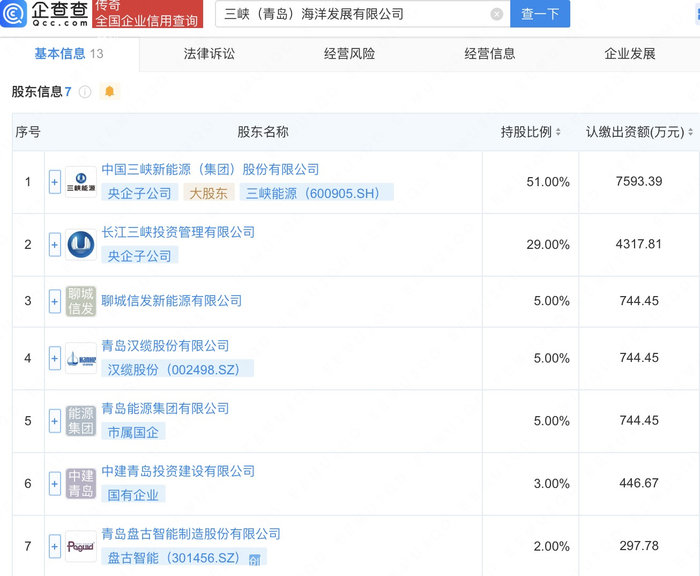The image size is (700, 576).
Task: Expand row 4 青岛汉缆 shareholder details
Action: tap(55, 358)
